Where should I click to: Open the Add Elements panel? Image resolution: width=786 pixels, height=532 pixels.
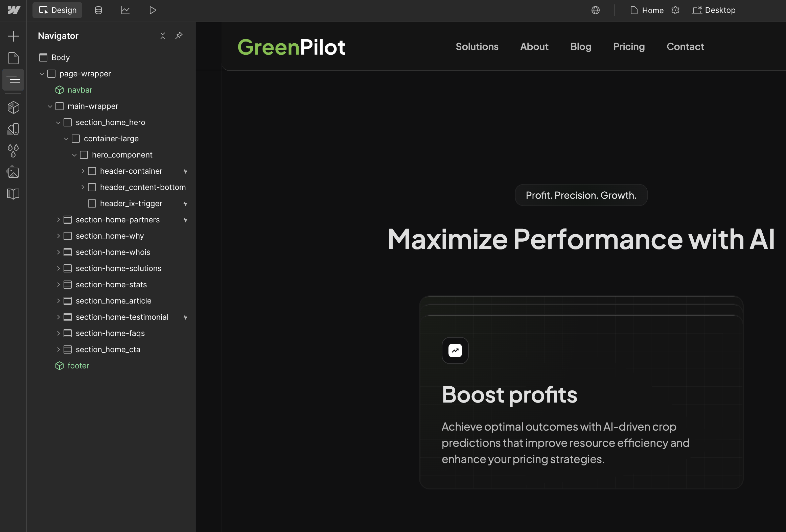pyautogui.click(x=13, y=36)
